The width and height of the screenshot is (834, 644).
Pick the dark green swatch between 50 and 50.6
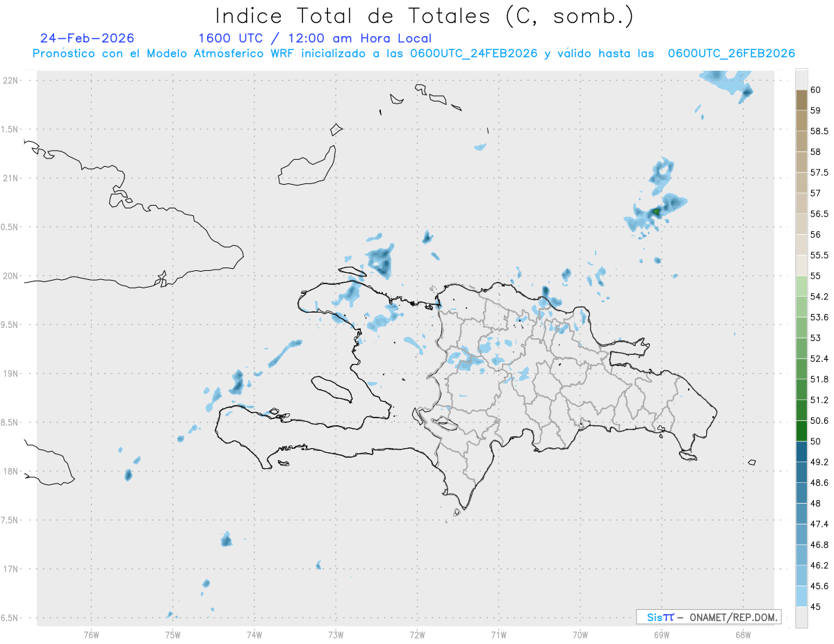(801, 431)
